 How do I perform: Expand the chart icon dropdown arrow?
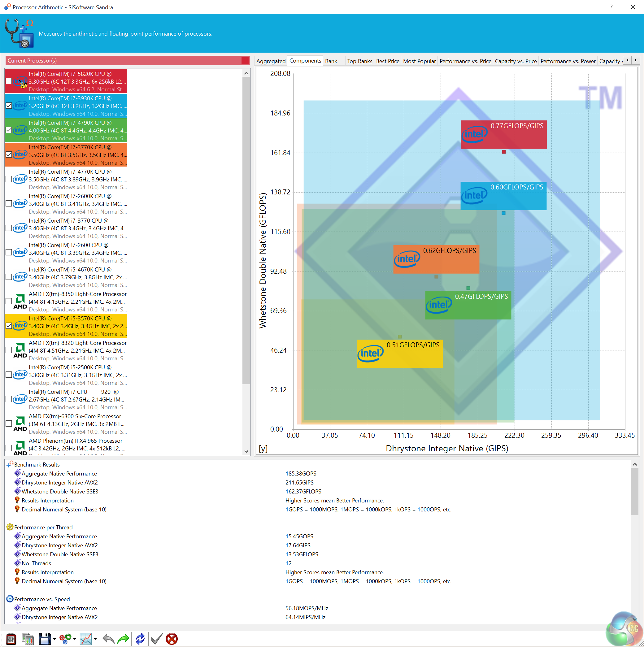click(95, 639)
